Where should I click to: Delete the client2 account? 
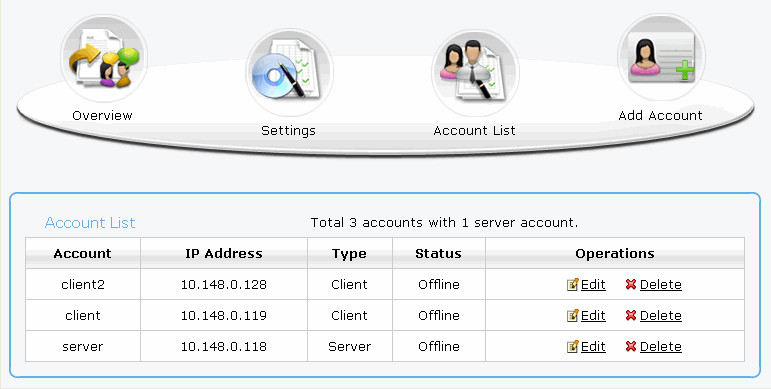coord(660,284)
